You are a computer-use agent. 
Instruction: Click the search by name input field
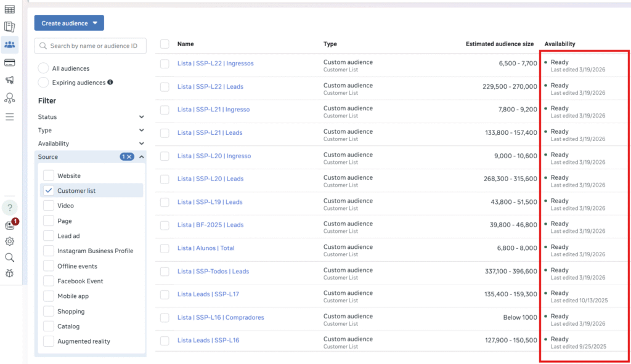tap(90, 46)
